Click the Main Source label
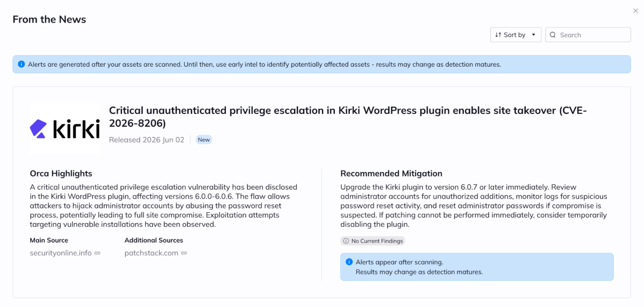Viewport: 644px width, 307px height. pos(49,240)
